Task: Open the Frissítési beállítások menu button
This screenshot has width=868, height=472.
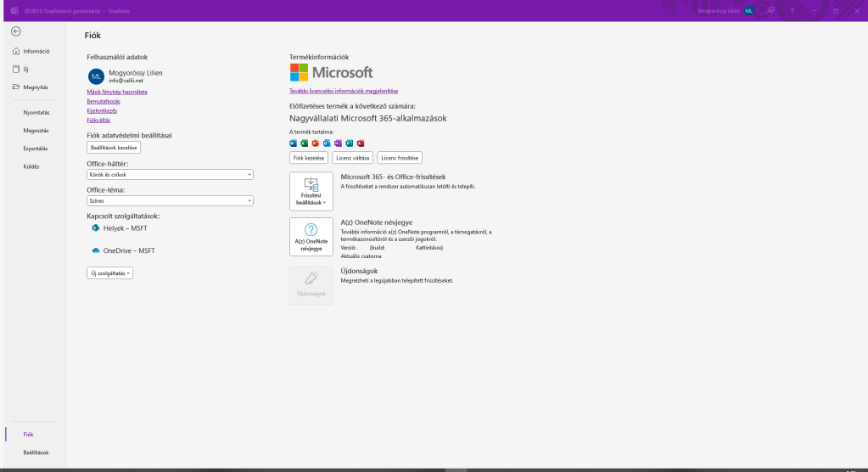Action: (311, 191)
